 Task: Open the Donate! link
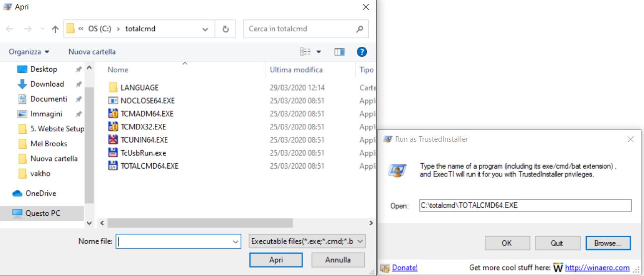click(405, 268)
